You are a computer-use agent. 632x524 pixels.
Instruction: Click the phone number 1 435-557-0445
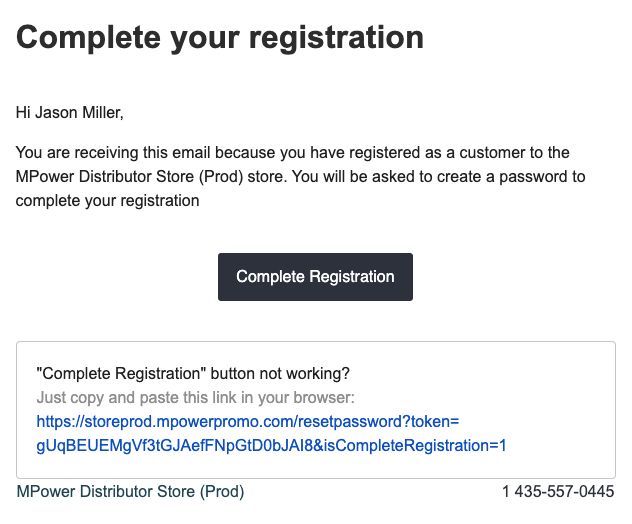tap(558, 492)
